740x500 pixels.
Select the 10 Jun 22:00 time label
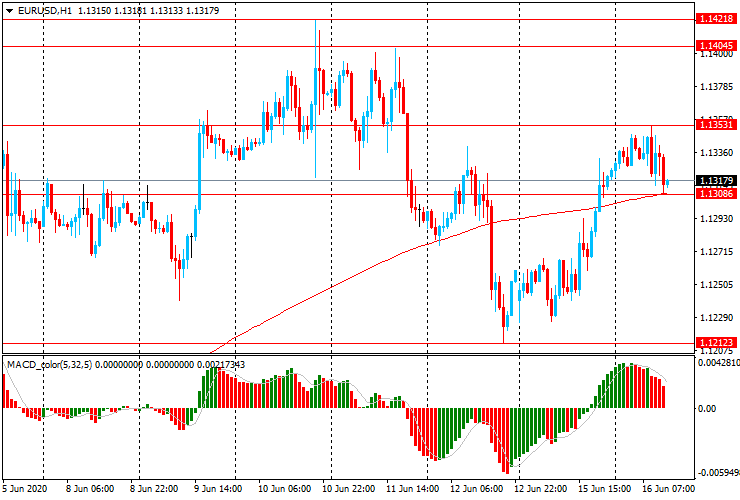(x=349, y=488)
